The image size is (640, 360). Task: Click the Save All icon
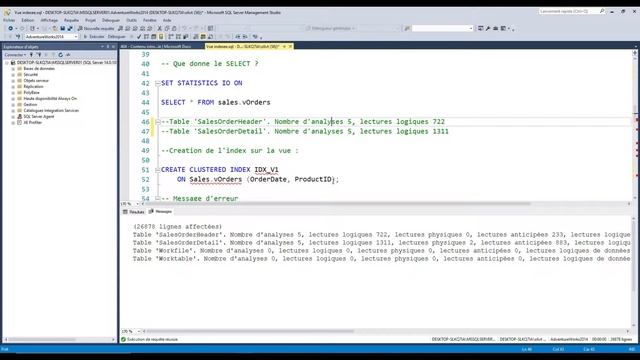tap(70, 29)
